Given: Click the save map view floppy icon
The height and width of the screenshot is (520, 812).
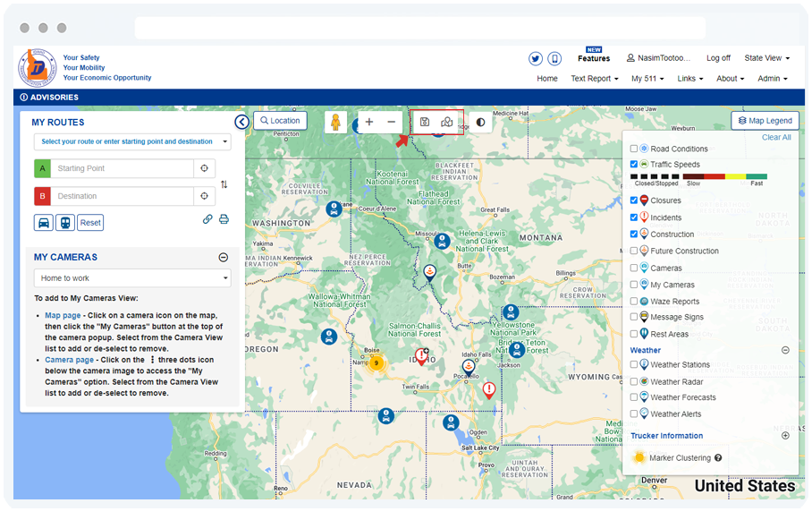Looking at the screenshot, I should point(425,122).
